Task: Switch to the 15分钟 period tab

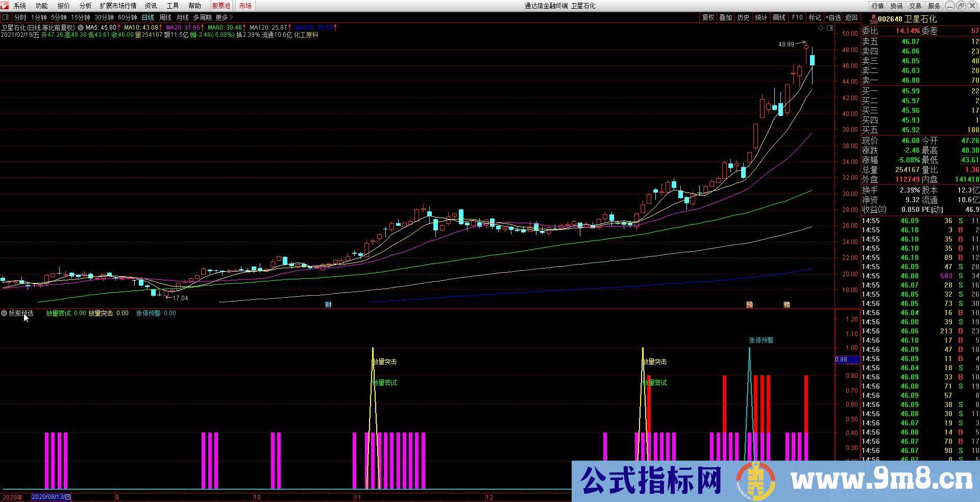Action: (81, 17)
